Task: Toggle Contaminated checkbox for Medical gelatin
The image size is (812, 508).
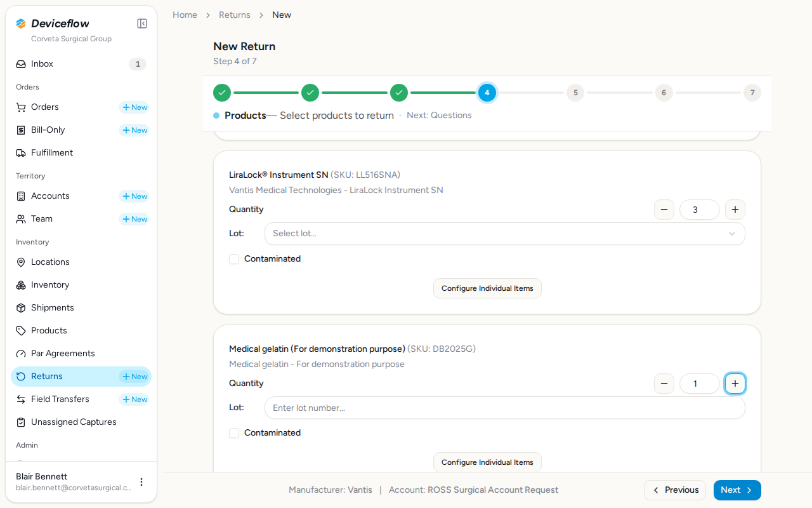Action: 234,433
